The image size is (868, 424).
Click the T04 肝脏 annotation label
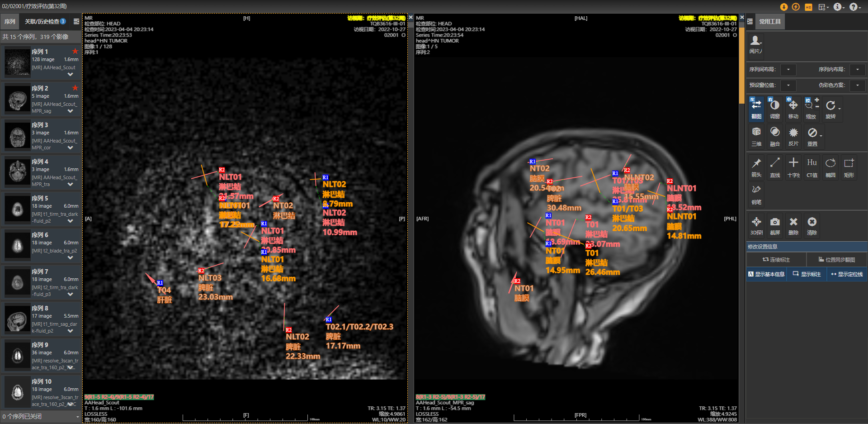[x=164, y=295]
